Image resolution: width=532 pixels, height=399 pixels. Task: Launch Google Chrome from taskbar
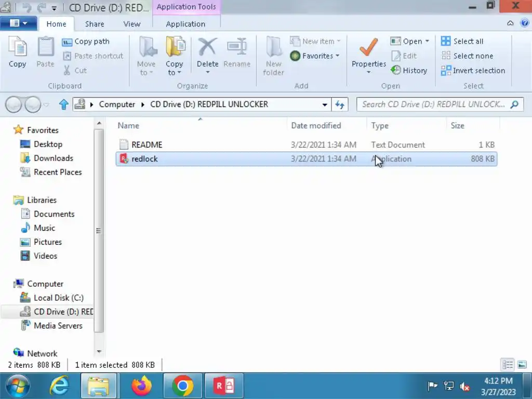coord(182,386)
